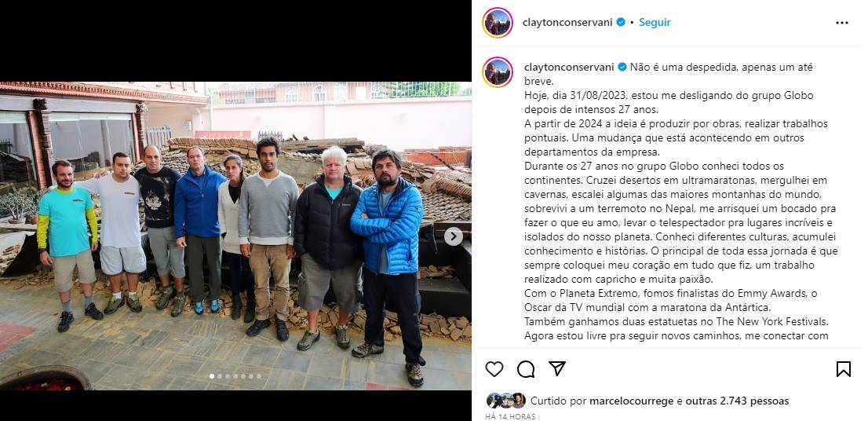Open claytonconservani profile from header username
Image resolution: width=868 pixels, height=421 pixels.
[x=568, y=22]
